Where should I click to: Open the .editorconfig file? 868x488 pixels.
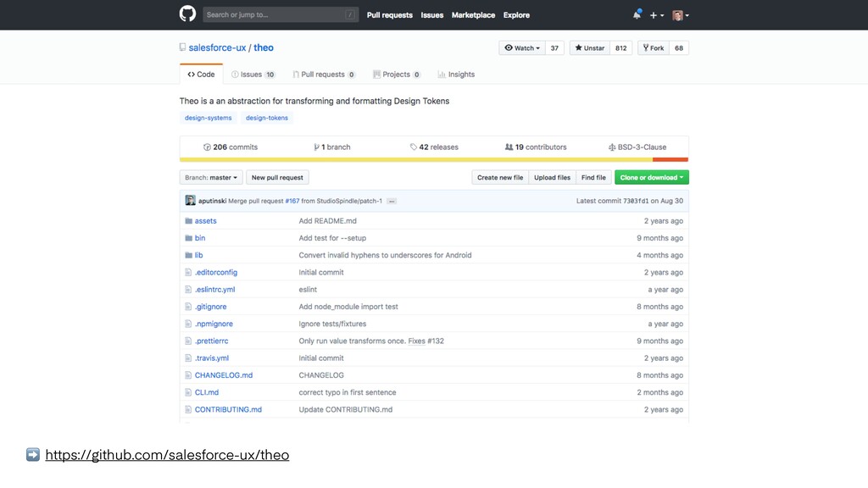click(x=216, y=272)
